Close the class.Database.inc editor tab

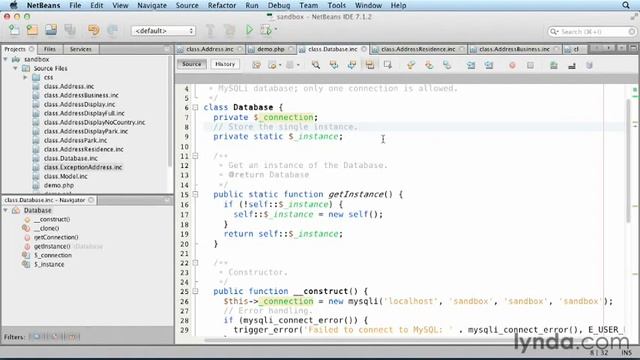[364, 49]
